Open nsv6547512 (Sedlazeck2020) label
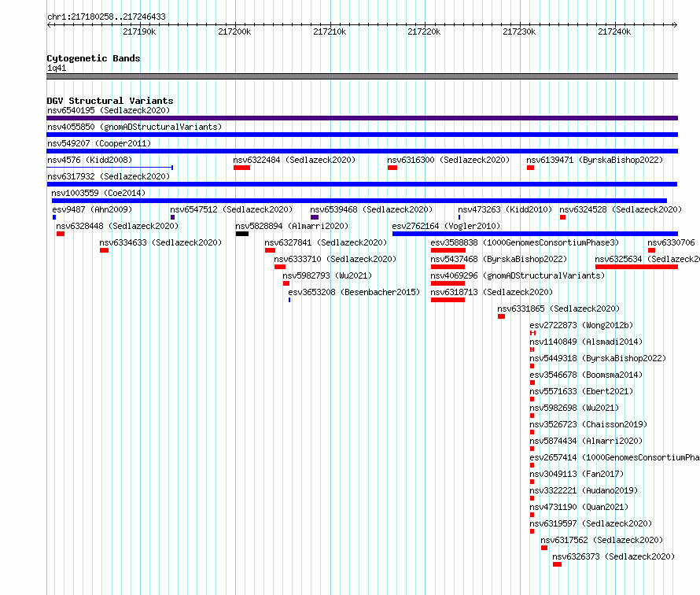Image resolution: width=700 pixels, height=595 pixels. click(x=231, y=209)
